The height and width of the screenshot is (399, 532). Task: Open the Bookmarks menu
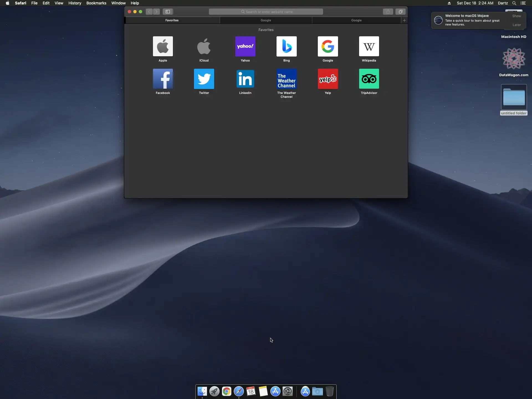click(x=96, y=3)
